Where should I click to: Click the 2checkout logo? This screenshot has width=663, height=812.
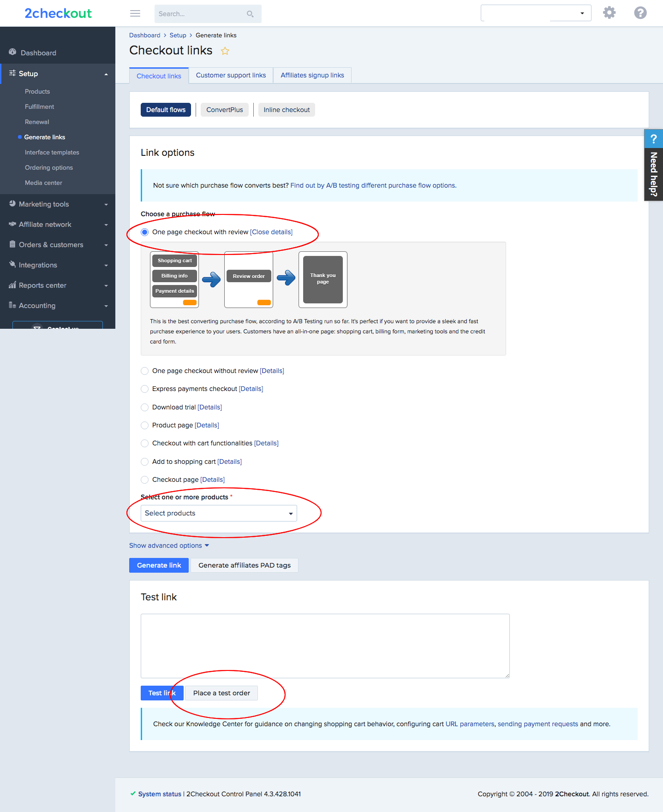[58, 13]
